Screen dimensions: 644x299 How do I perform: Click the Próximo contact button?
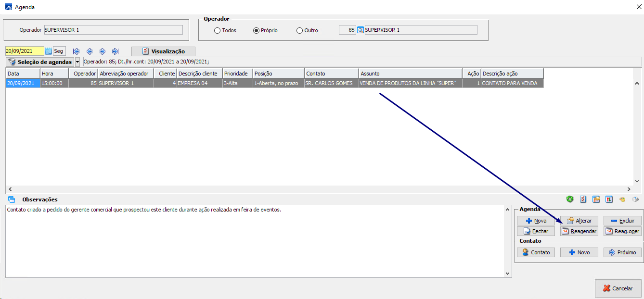[x=622, y=252]
